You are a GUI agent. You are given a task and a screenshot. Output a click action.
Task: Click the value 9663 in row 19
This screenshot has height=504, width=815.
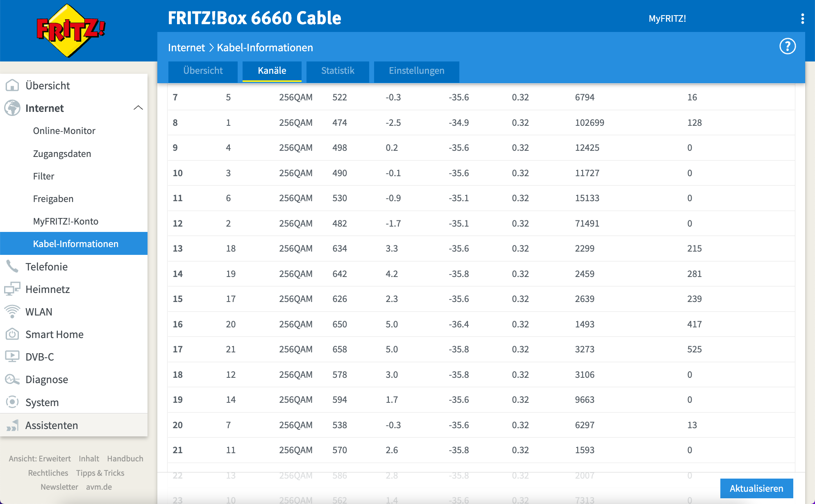click(585, 400)
